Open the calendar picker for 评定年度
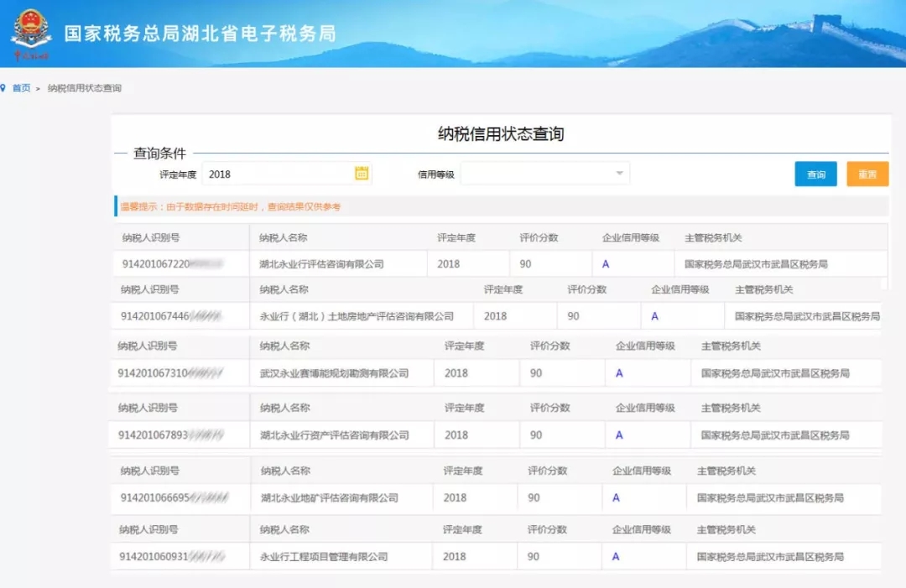Viewport: 906px width, 588px height. coord(362,174)
